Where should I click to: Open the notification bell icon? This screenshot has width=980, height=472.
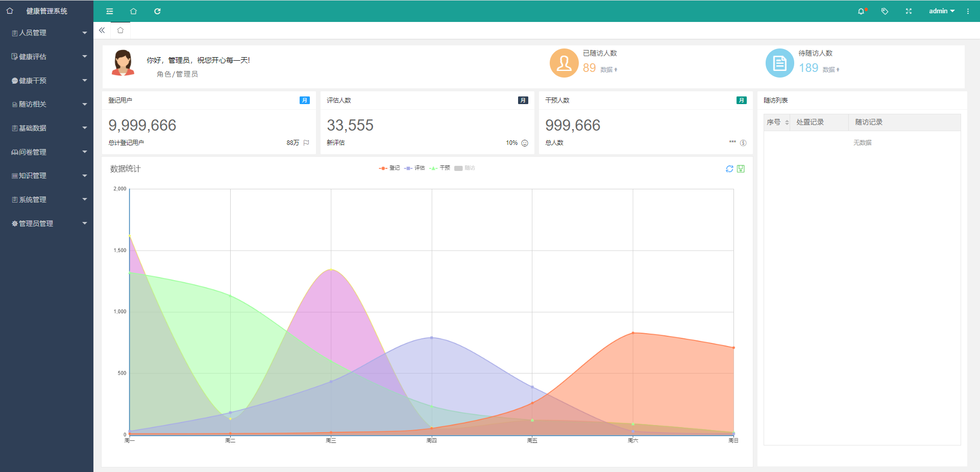point(861,11)
